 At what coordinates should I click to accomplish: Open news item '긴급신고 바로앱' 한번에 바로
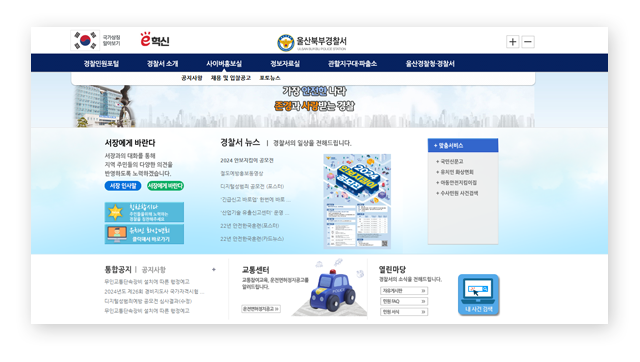256,200
